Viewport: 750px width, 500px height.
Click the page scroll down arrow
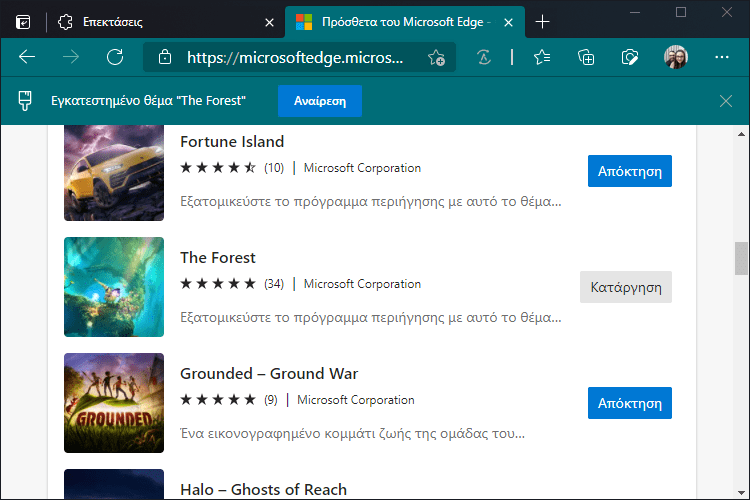pos(741,492)
